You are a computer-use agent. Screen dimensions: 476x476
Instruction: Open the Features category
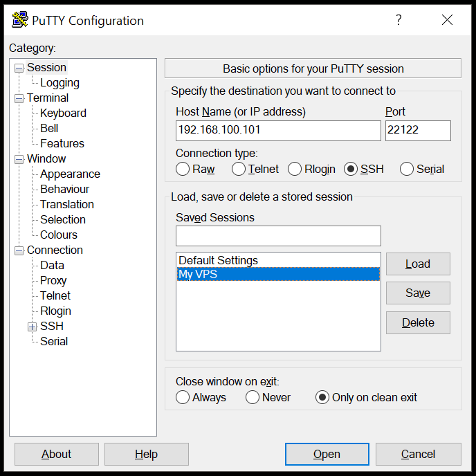[x=62, y=143]
